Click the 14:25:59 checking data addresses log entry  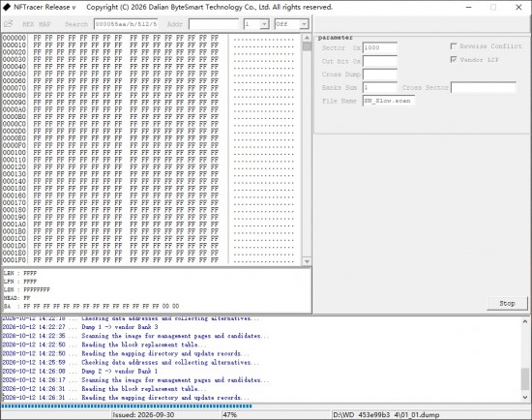click(x=131, y=362)
